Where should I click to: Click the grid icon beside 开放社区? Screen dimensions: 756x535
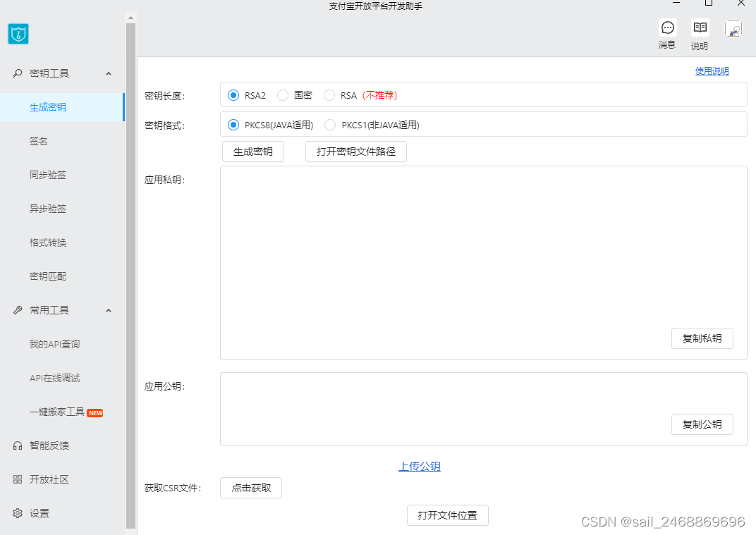coord(18,479)
